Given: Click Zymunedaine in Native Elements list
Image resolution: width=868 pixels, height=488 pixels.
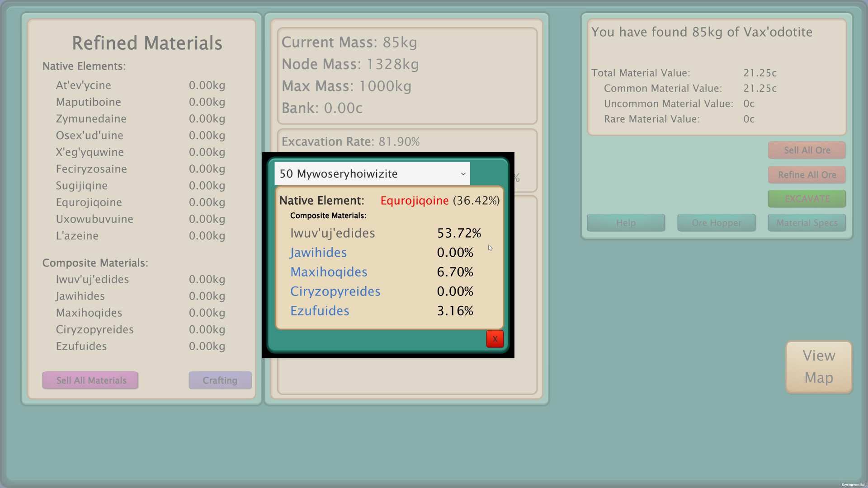Looking at the screenshot, I should (x=91, y=119).
